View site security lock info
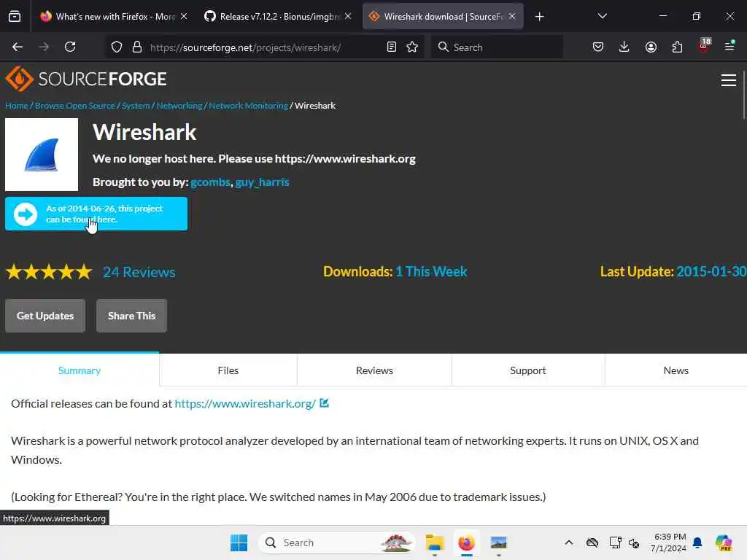Image resolution: width=747 pixels, height=560 pixels. [137, 47]
